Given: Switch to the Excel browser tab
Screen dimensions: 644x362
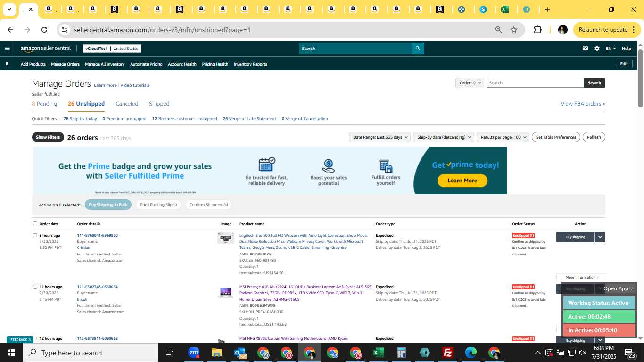Looking at the screenshot, I should point(505,9).
